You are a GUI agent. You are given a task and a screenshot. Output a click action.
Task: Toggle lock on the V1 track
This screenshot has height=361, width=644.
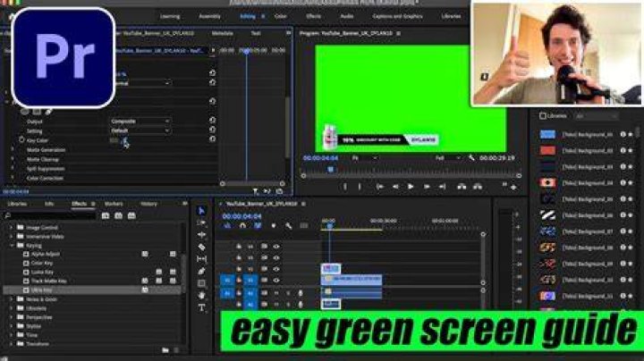239,281
